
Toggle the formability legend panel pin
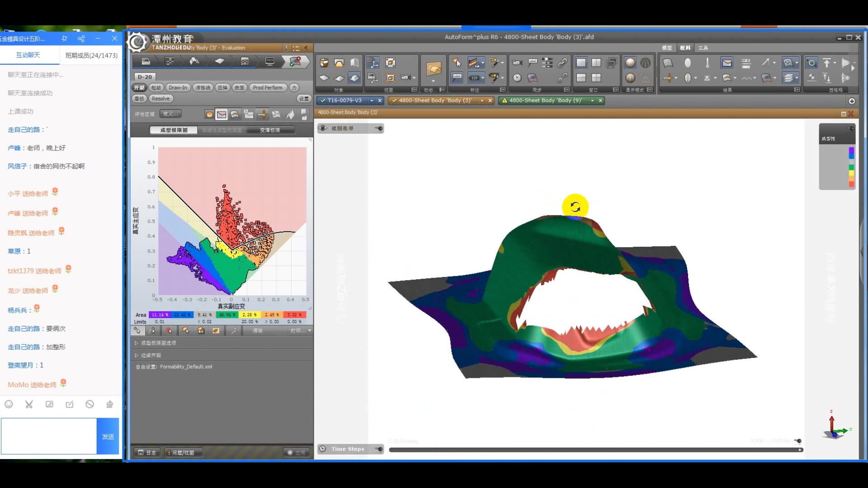coord(851,129)
